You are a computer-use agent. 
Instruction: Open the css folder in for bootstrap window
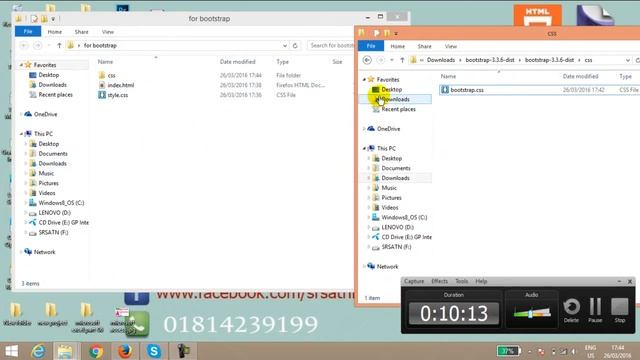tap(111, 76)
